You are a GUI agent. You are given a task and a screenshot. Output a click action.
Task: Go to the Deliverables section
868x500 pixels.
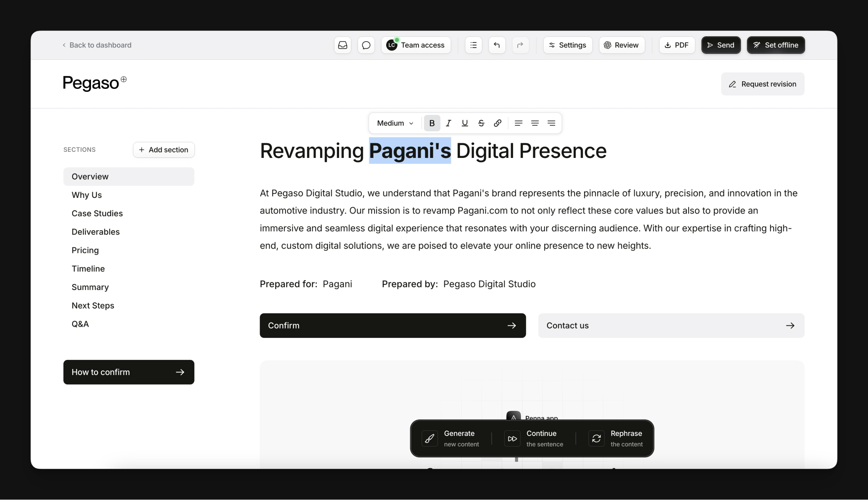pyautogui.click(x=96, y=232)
